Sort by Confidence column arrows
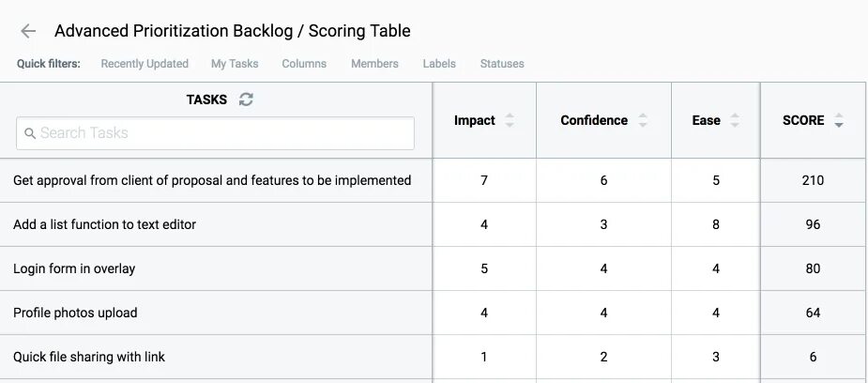Image resolution: width=868 pixels, height=383 pixels. click(643, 120)
